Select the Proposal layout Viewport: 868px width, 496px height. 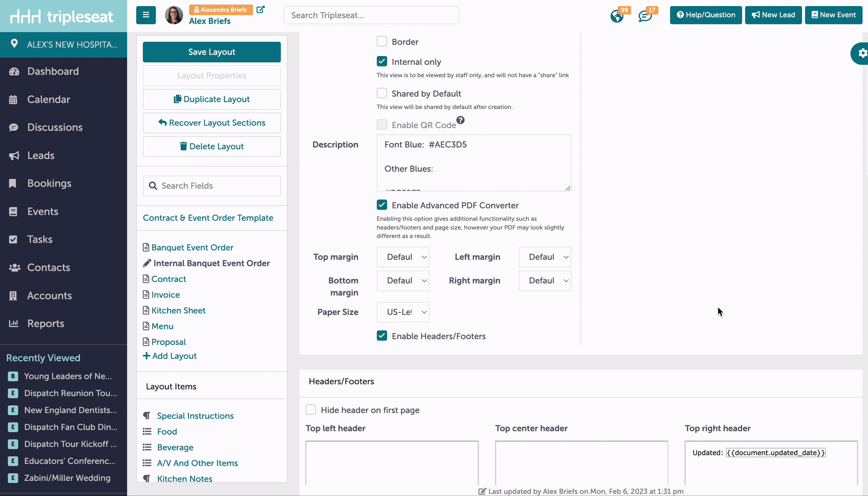169,342
